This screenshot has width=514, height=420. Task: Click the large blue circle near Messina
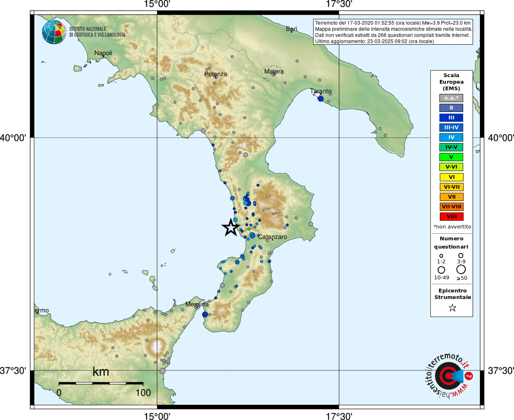point(205,315)
